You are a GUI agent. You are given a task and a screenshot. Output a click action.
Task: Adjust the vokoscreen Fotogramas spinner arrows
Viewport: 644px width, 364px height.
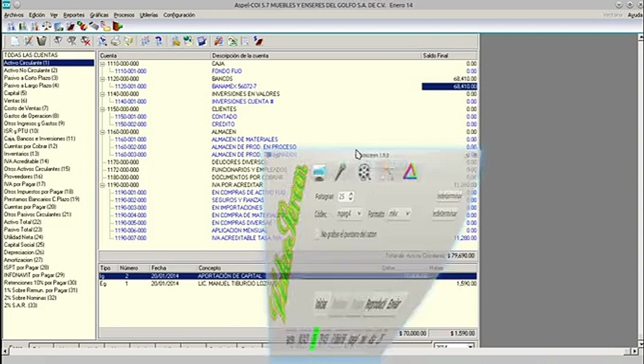tap(351, 196)
